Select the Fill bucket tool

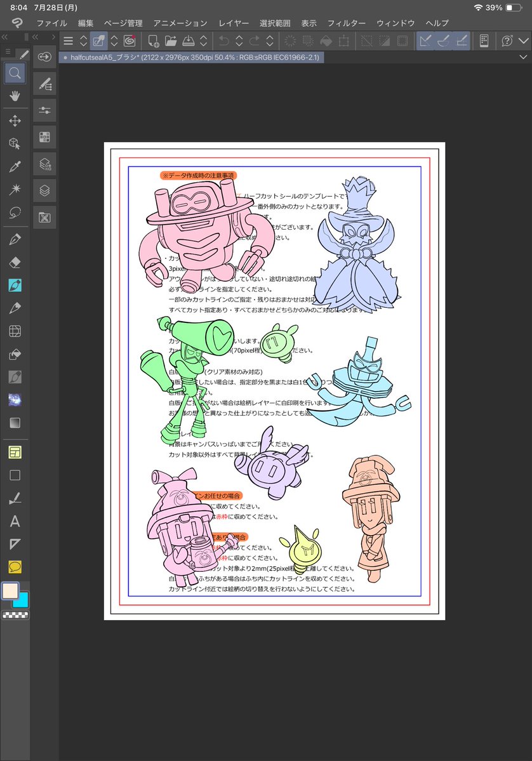15,354
